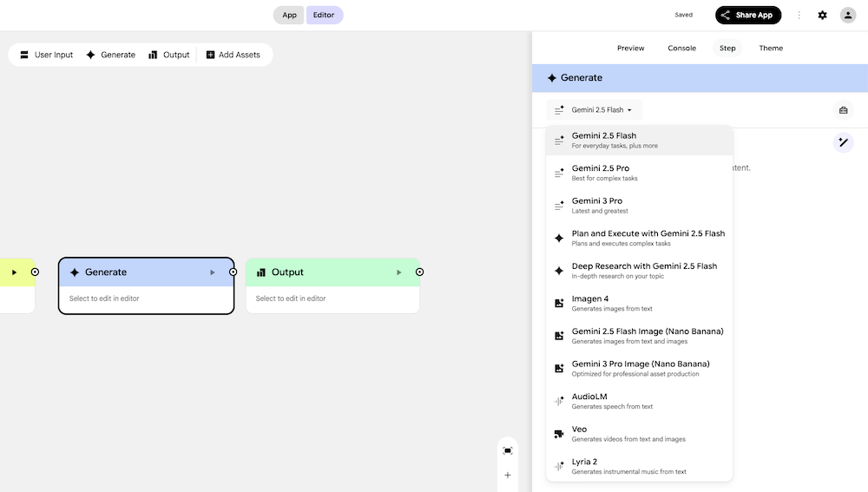This screenshot has height=492, width=868.
Task: Zoom in with the plus canvas button
Action: [x=508, y=475]
